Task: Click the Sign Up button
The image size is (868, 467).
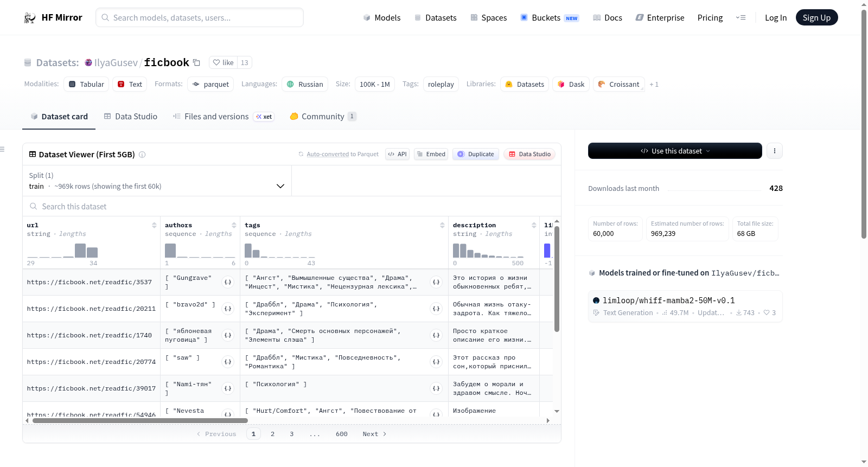Action: tap(816, 18)
